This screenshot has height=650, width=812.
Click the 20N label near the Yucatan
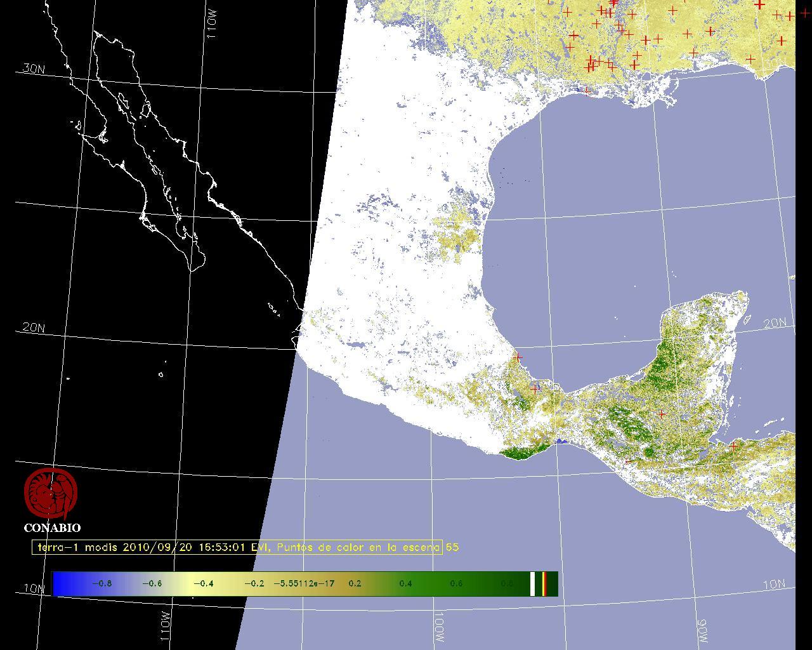tap(774, 323)
